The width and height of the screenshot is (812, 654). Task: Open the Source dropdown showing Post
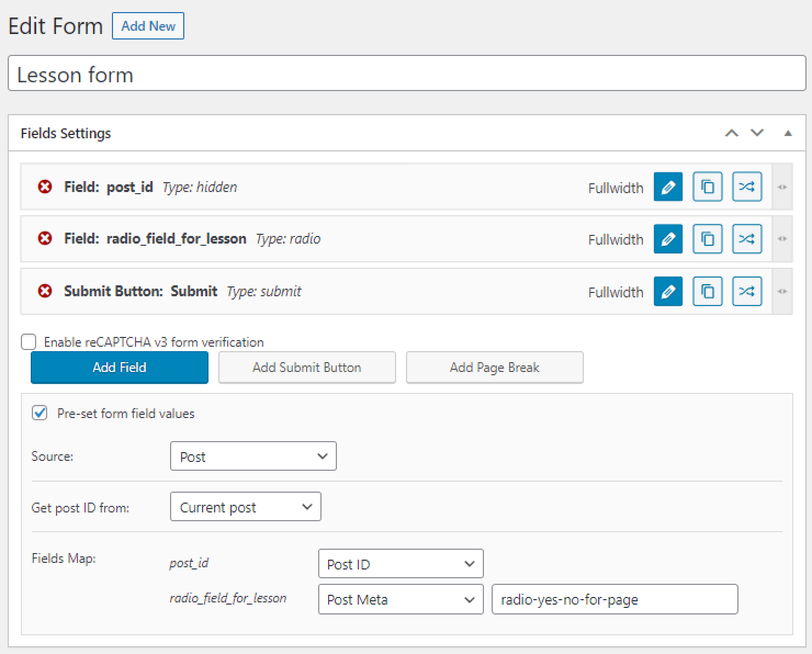click(253, 456)
